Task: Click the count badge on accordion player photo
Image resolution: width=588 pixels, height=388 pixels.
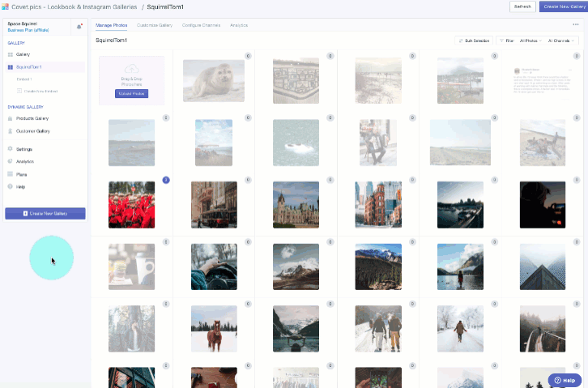Action: point(412,118)
